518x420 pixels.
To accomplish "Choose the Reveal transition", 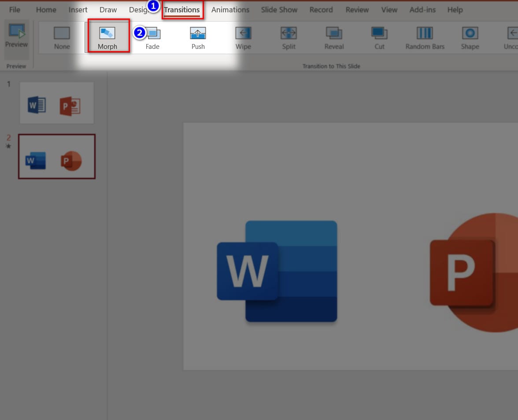I will click(334, 37).
